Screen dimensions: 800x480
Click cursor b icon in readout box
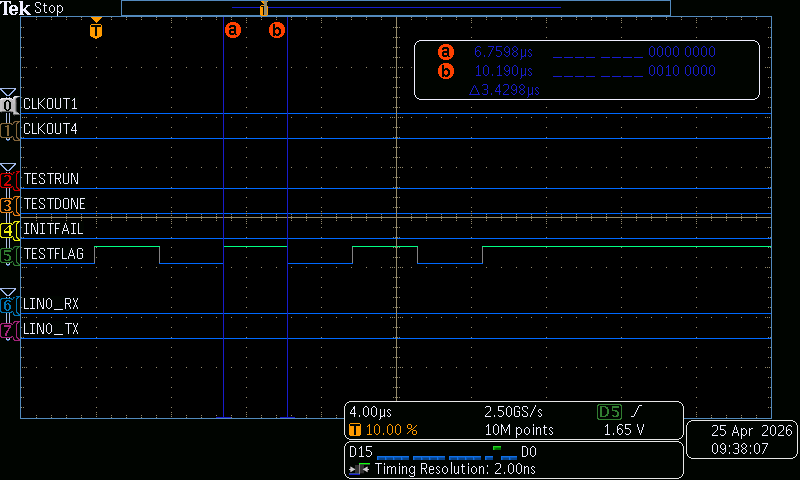click(x=445, y=71)
